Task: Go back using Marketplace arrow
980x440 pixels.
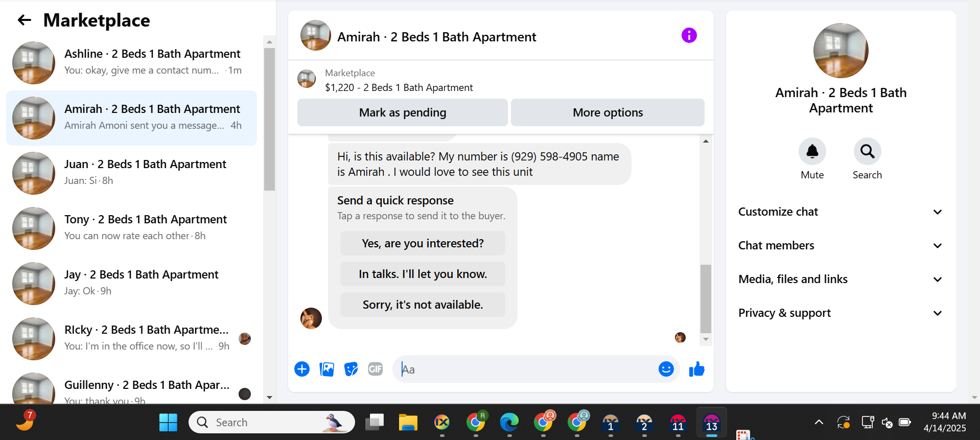Action: pos(25,20)
